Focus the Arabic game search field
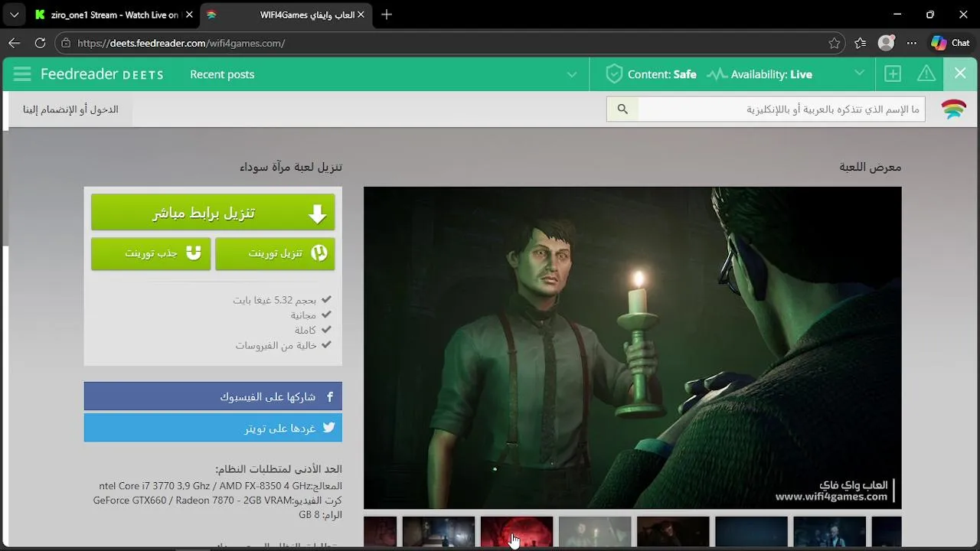980x551 pixels. (x=781, y=109)
